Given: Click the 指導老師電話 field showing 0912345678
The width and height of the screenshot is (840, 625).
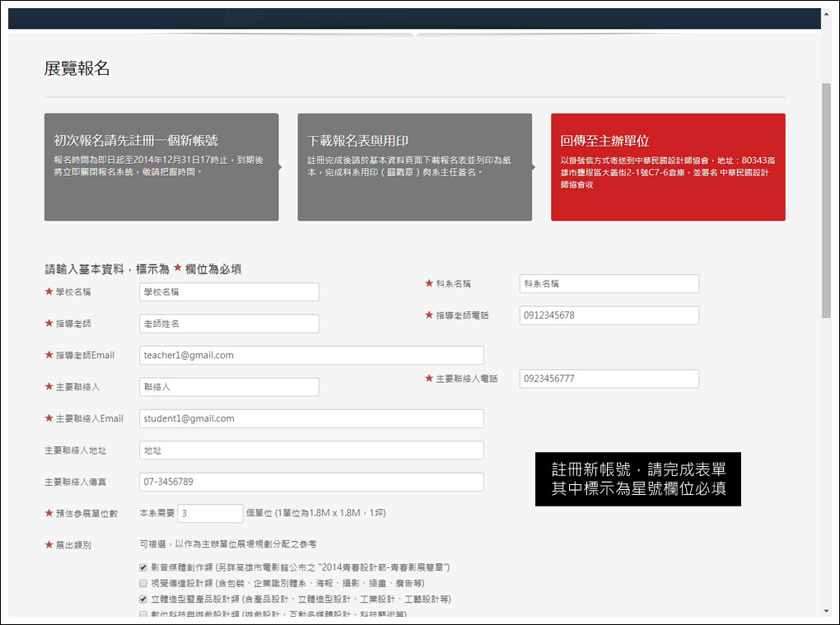Looking at the screenshot, I should click(x=609, y=315).
